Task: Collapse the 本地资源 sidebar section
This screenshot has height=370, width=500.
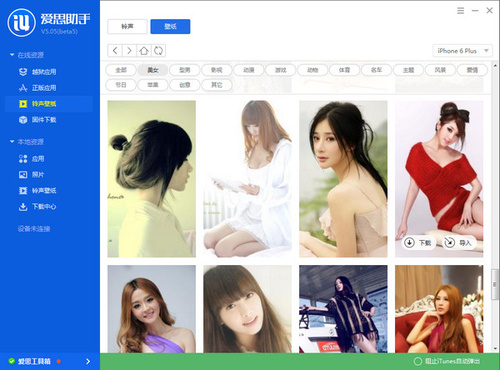Action: coord(12,142)
